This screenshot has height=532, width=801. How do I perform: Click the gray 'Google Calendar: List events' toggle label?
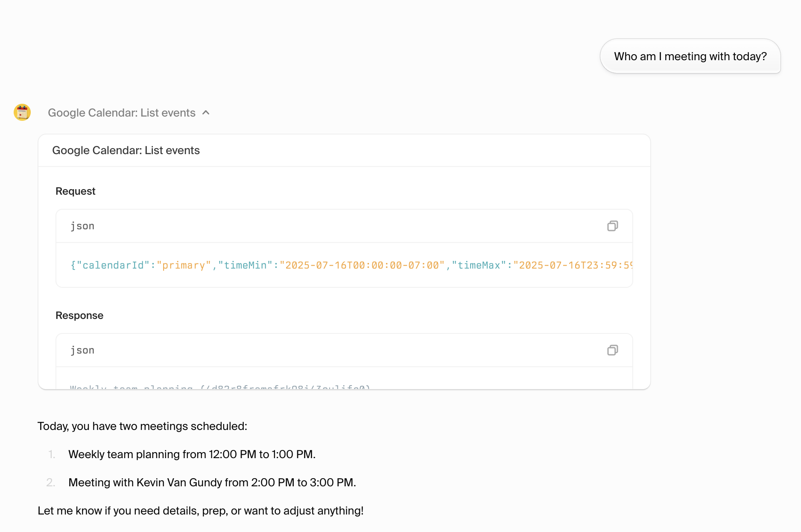coord(121,113)
